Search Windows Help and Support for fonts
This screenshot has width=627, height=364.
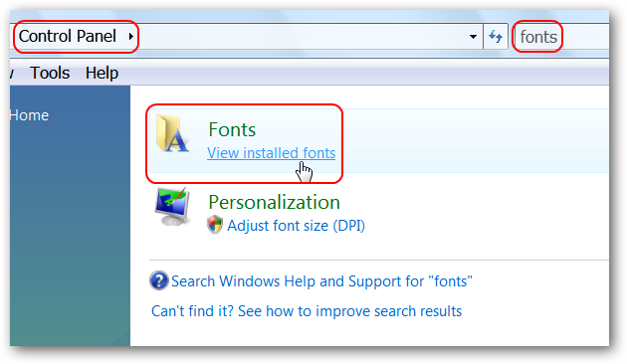pyautogui.click(x=321, y=281)
